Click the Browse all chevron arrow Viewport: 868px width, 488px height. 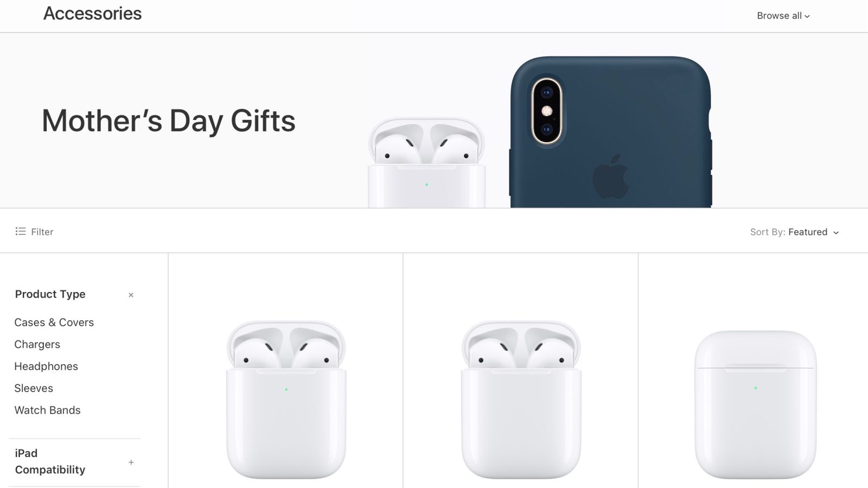[807, 16]
